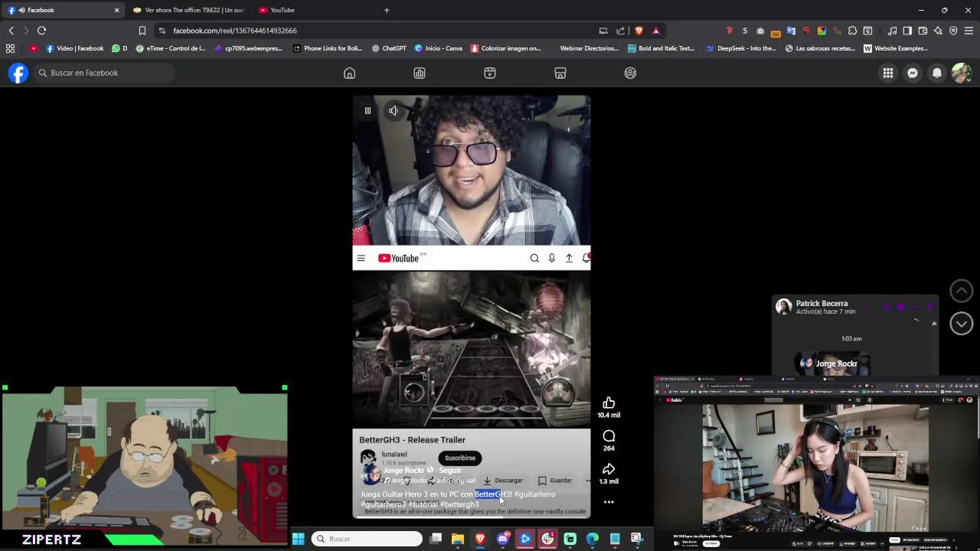The width and height of the screenshot is (980, 551).
Task: Open Brave Rewards triangle icon
Action: pos(656,31)
